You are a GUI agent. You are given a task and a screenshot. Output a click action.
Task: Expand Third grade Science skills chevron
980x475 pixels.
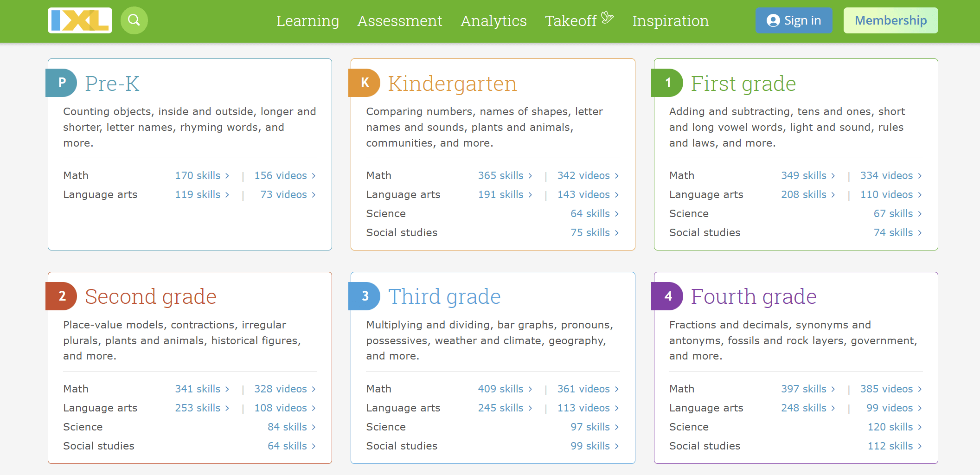tap(617, 427)
